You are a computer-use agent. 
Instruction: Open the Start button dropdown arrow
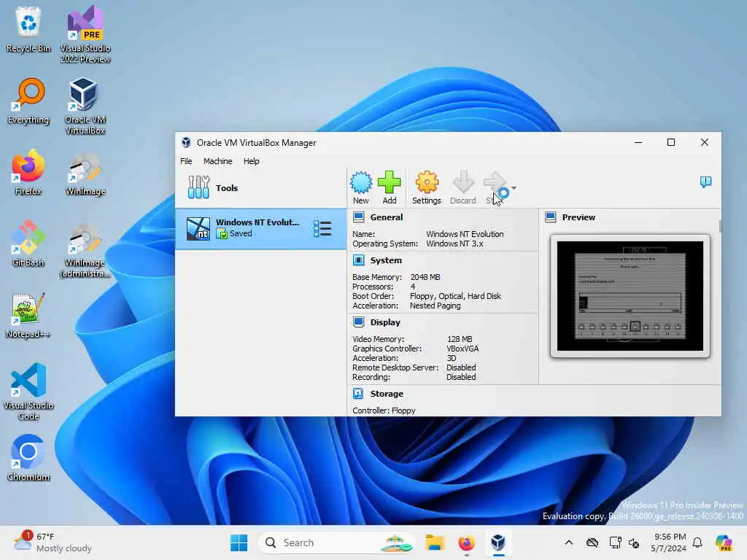click(514, 188)
